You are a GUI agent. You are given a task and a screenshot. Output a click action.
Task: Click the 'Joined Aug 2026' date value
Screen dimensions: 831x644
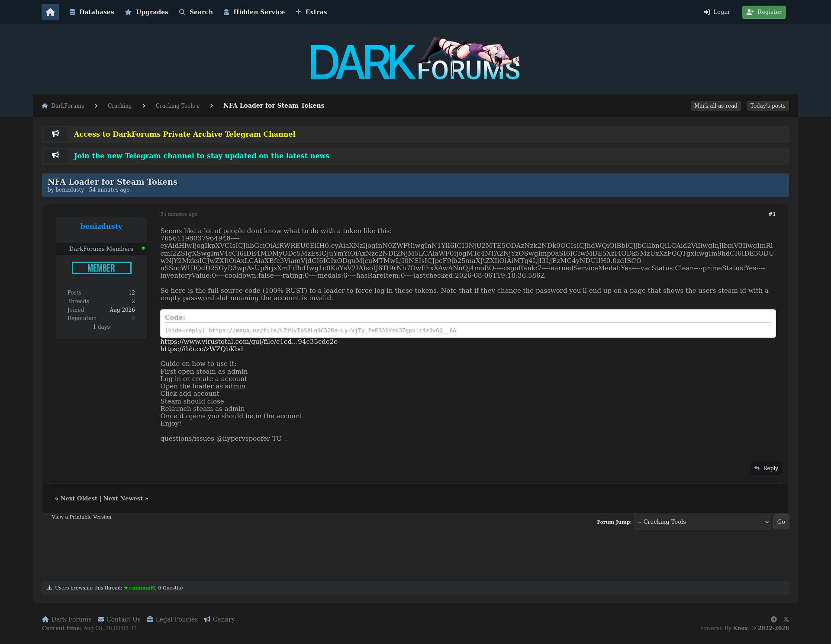point(122,310)
